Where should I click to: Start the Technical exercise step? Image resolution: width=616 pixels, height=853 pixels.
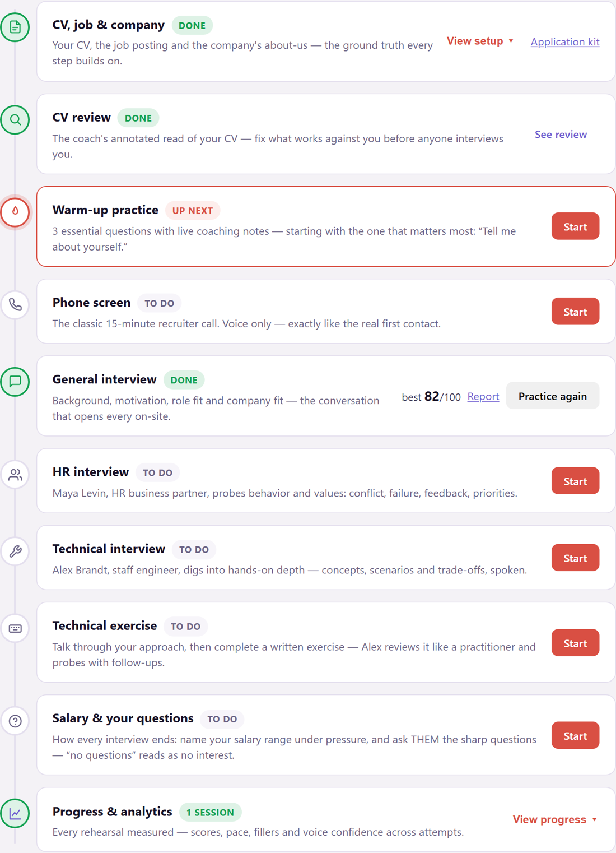(575, 643)
